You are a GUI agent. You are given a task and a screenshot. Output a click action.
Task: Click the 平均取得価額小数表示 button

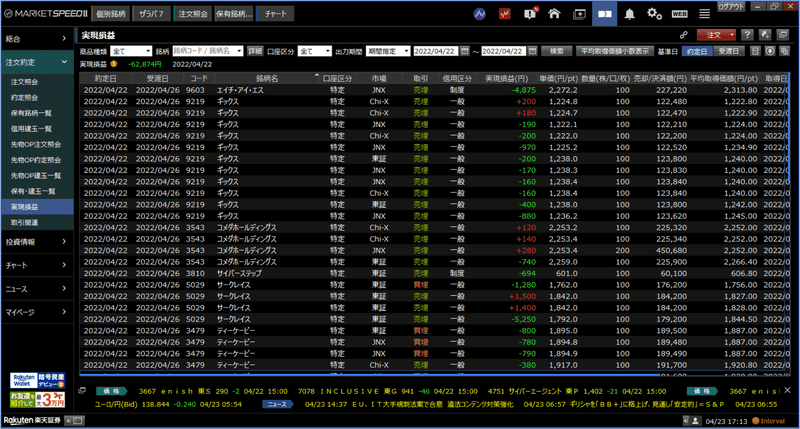click(x=615, y=51)
